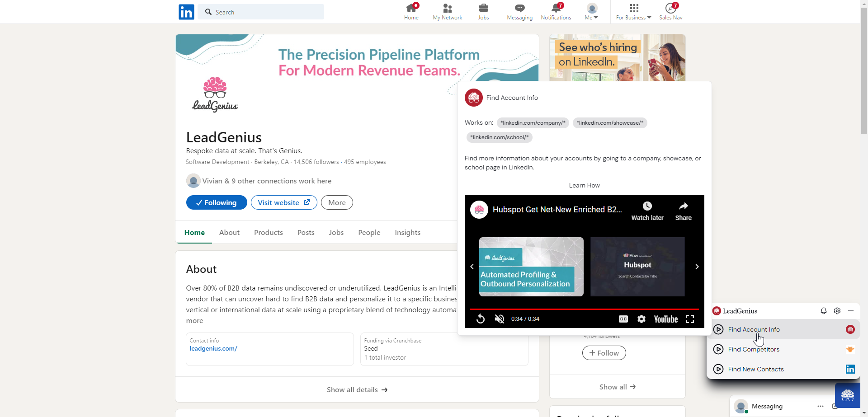868x417 pixels.
Task: Click the video progress bar
Action: tap(584, 309)
